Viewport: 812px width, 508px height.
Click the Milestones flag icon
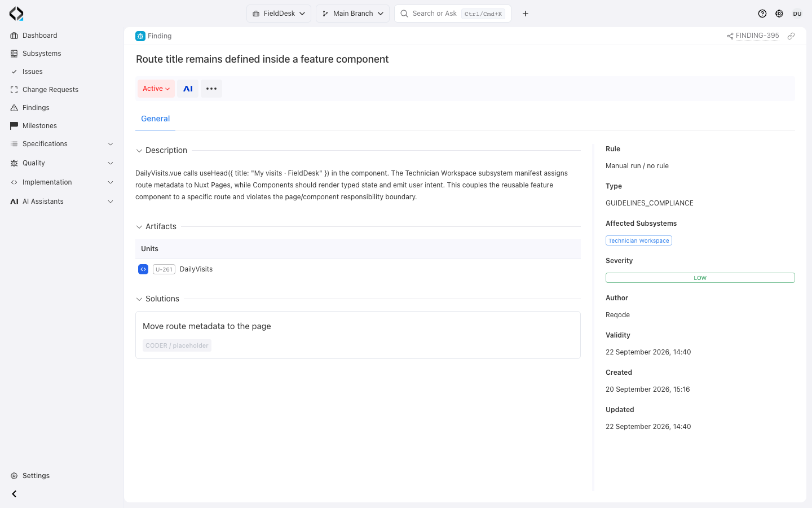point(14,126)
